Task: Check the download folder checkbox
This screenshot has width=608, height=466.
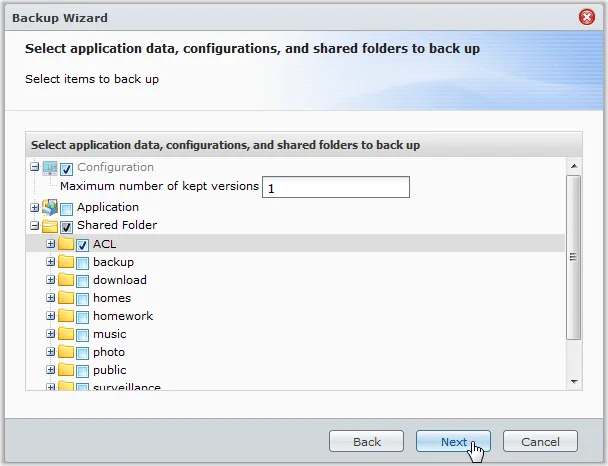Action: (x=83, y=281)
